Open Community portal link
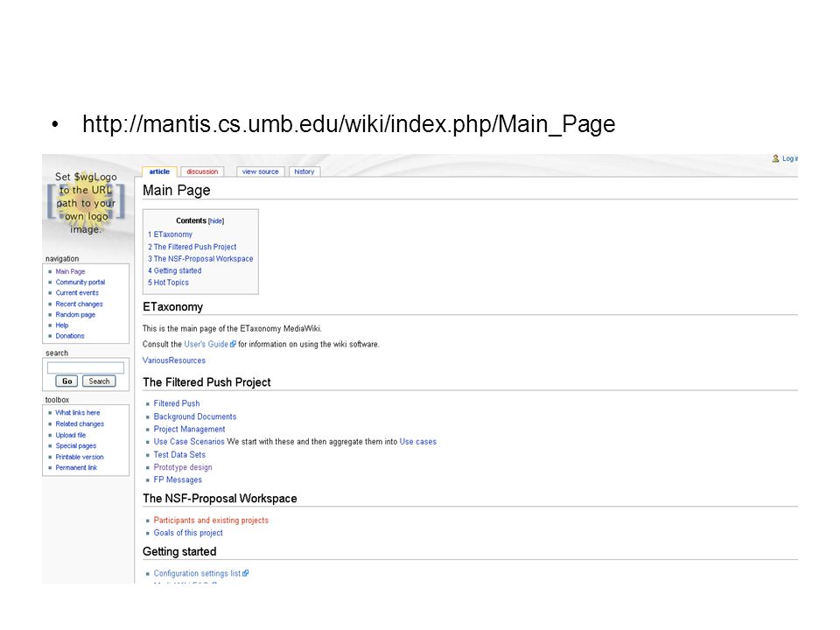 [x=80, y=283]
